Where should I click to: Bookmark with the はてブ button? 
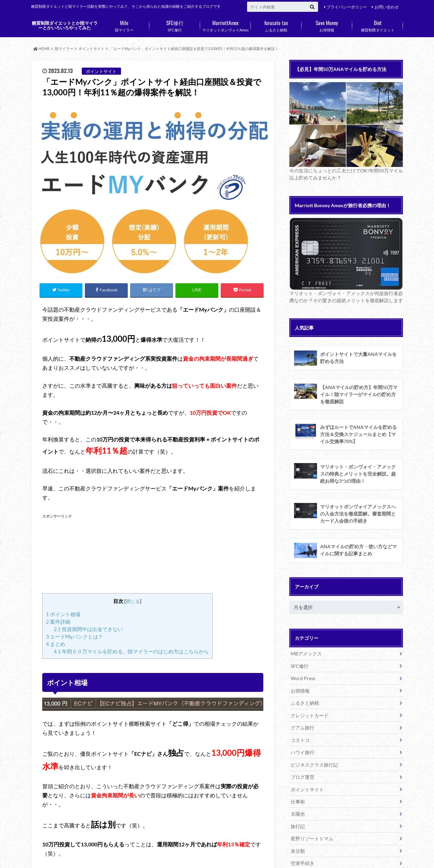[151, 290]
